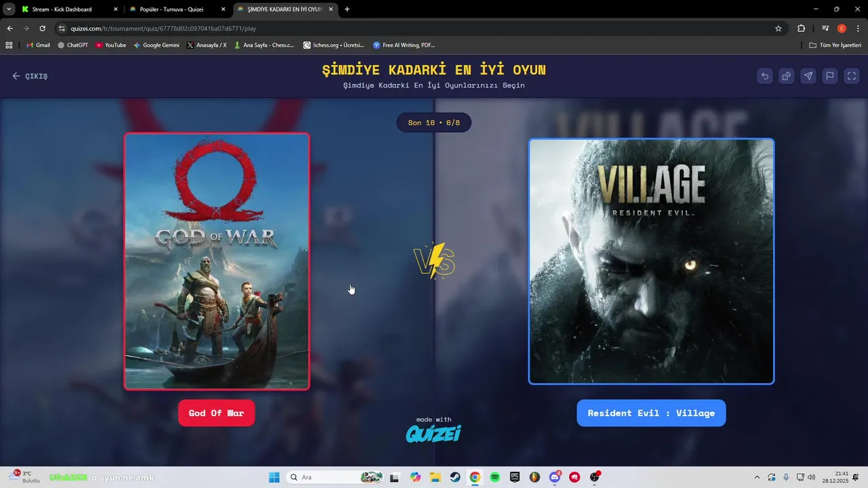Exit the tournament via ÇIKIŞ
868x488 pixels.
click(30, 76)
